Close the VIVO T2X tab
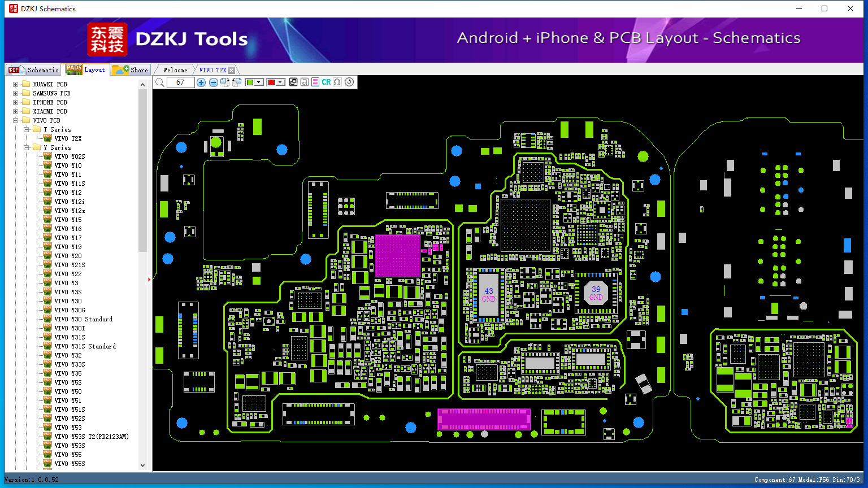 [x=232, y=70]
